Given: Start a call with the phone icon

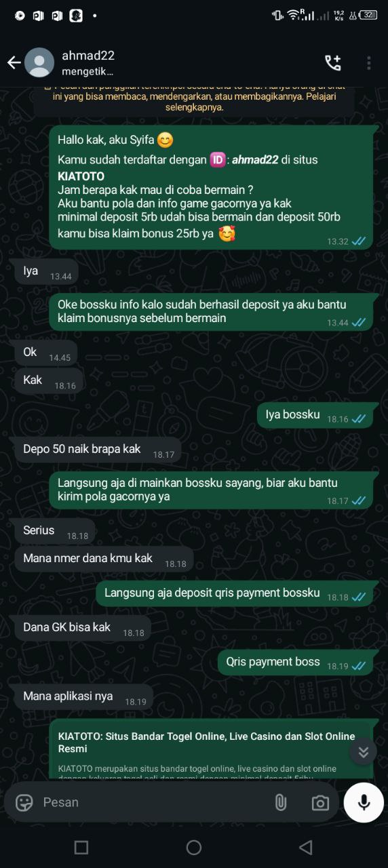Looking at the screenshot, I should (333, 63).
